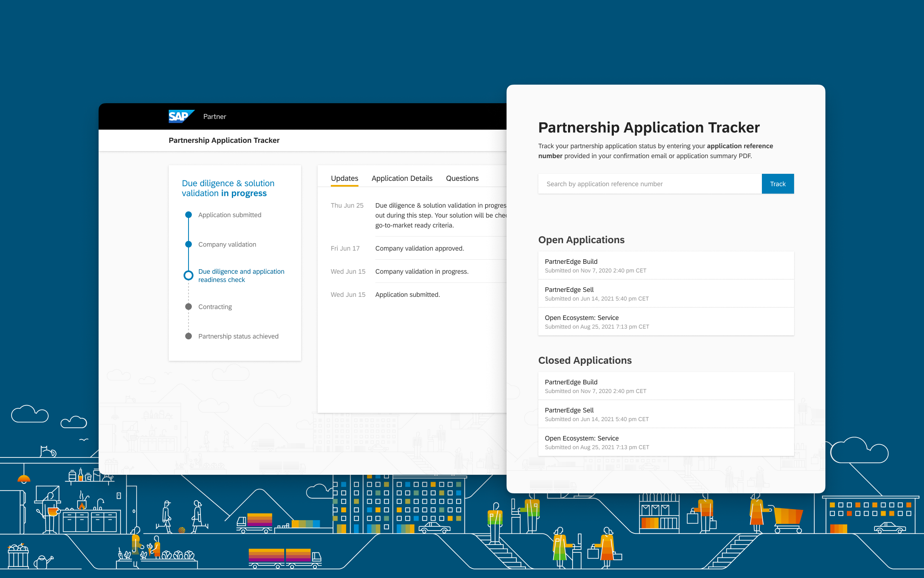
Task: Open Open Ecosystem: Service under Closed Applications
Action: click(x=666, y=442)
